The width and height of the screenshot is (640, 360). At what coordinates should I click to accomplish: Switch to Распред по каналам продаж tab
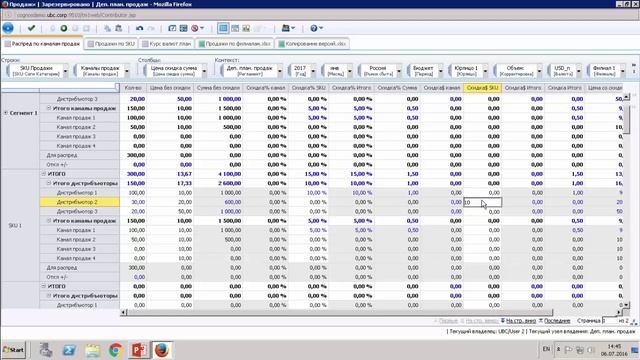click(42, 44)
